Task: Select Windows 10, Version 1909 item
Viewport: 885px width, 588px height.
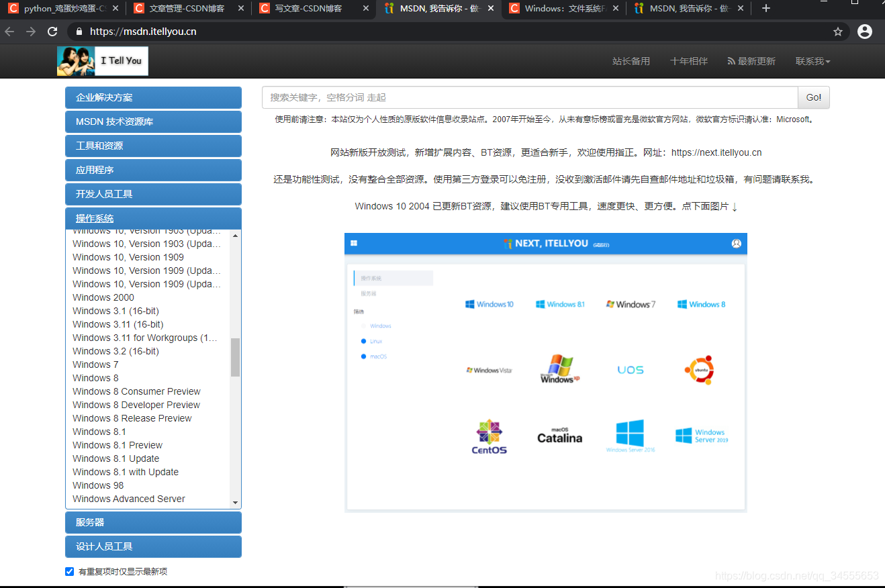Action: coord(128,257)
